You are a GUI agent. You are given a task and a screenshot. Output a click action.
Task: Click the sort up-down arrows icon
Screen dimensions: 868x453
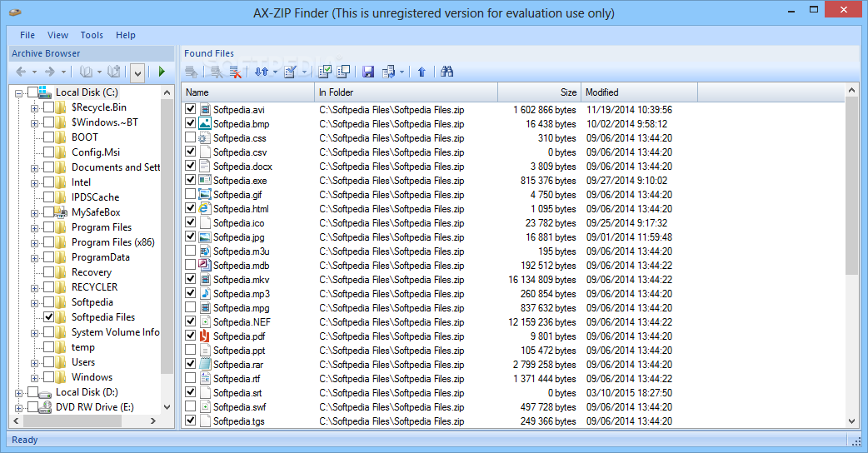pos(262,72)
